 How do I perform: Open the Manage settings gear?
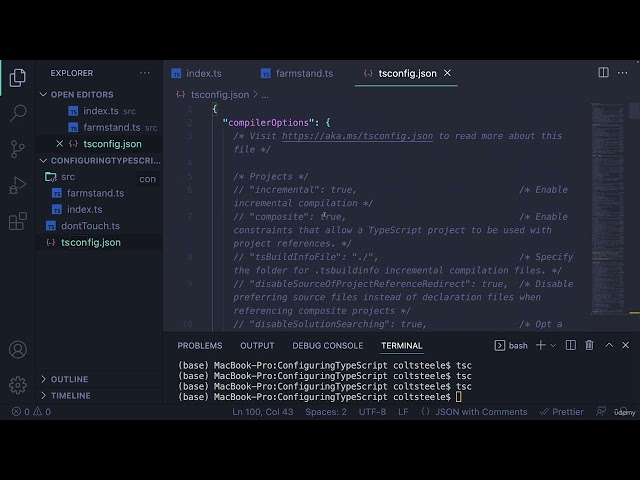pos(17,385)
